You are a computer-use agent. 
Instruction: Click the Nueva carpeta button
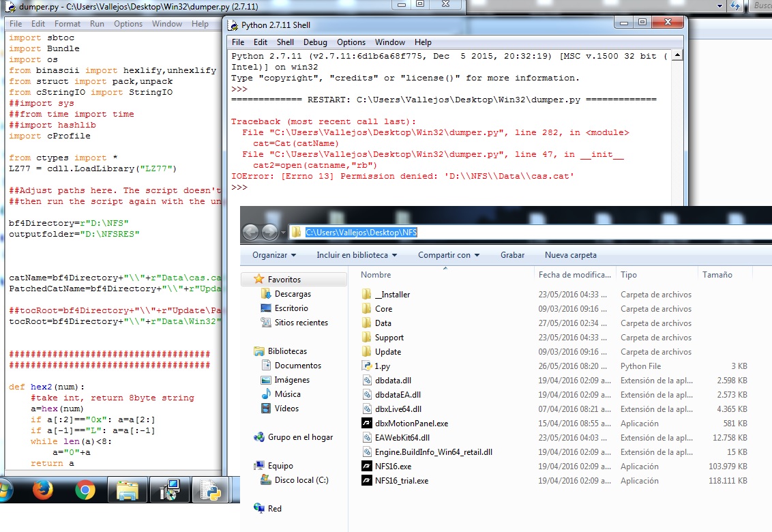[570, 255]
